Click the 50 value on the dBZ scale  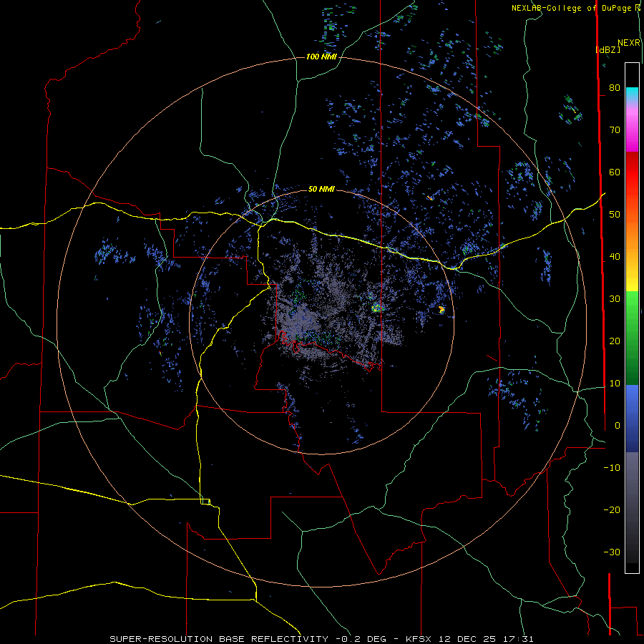coord(615,215)
